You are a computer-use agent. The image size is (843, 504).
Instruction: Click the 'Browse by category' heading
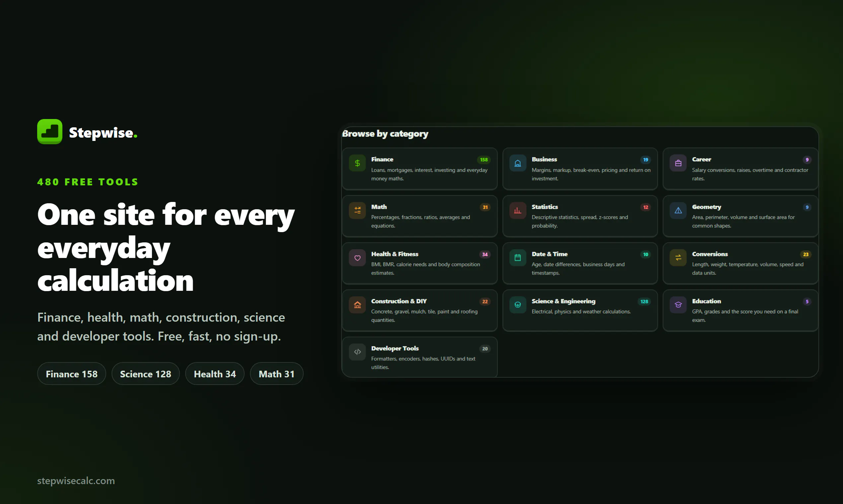pyautogui.click(x=385, y=134)
